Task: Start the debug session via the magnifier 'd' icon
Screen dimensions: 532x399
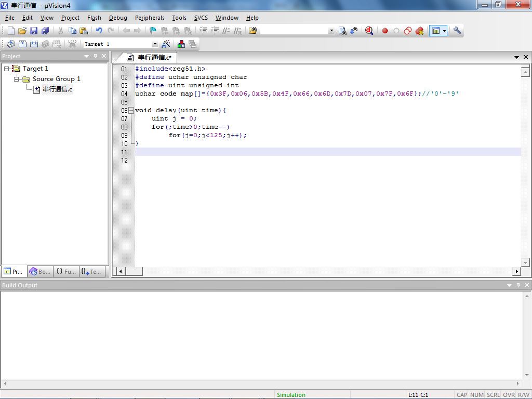Action: pos(369,31)
